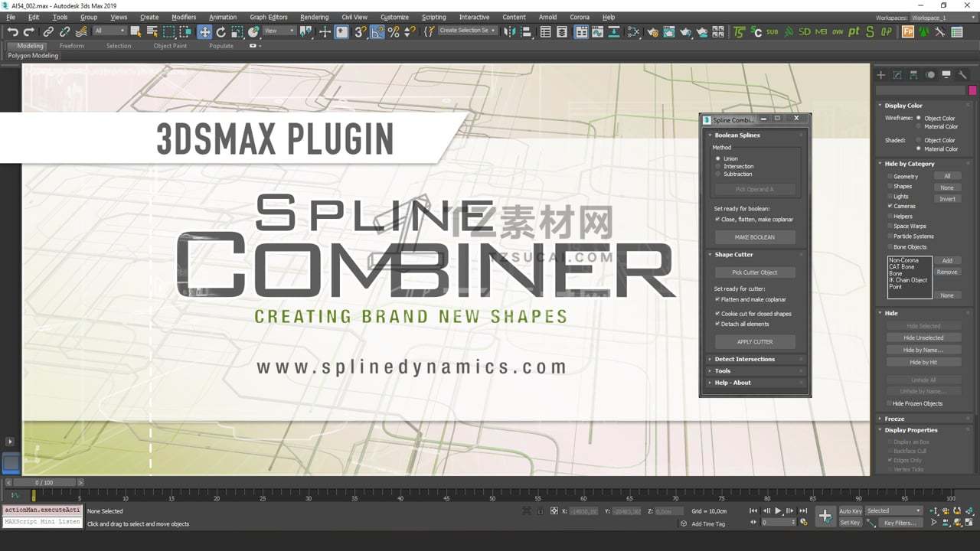Open the Modifiers menu

pyautogui.click(x=184, y=17)
